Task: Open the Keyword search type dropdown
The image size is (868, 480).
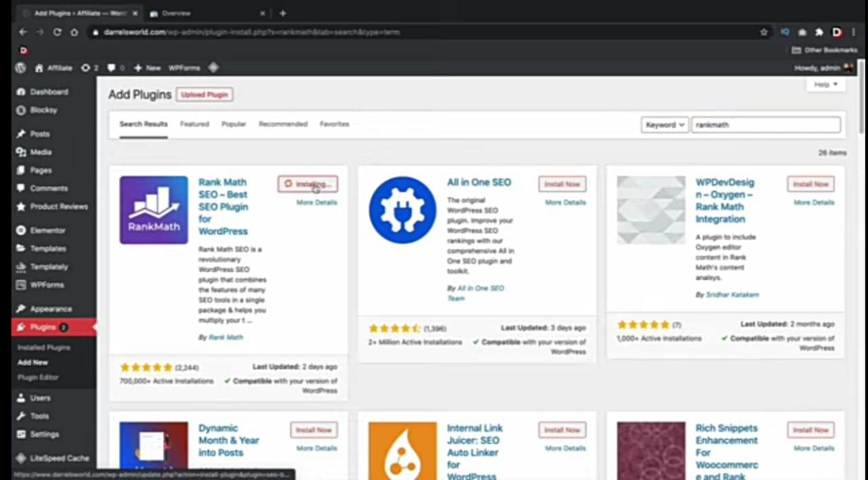Action: coord(665,125)
